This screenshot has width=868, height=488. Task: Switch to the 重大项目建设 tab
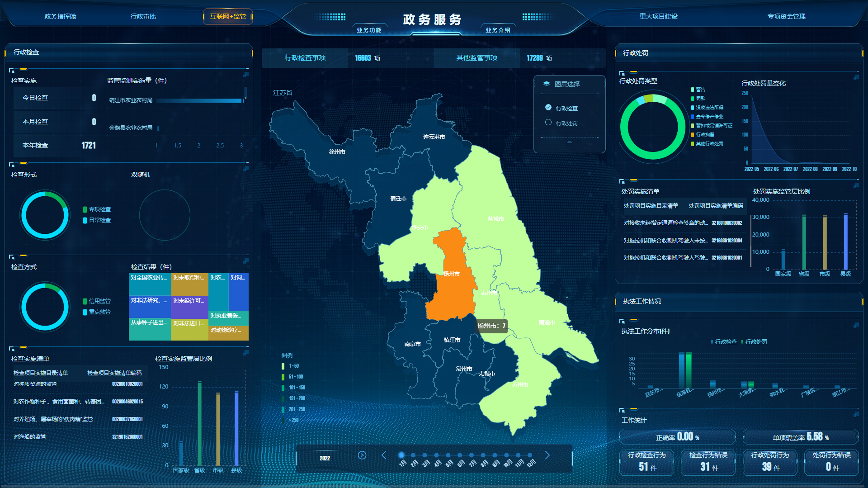pyautogui.click(x=658, y=16)
